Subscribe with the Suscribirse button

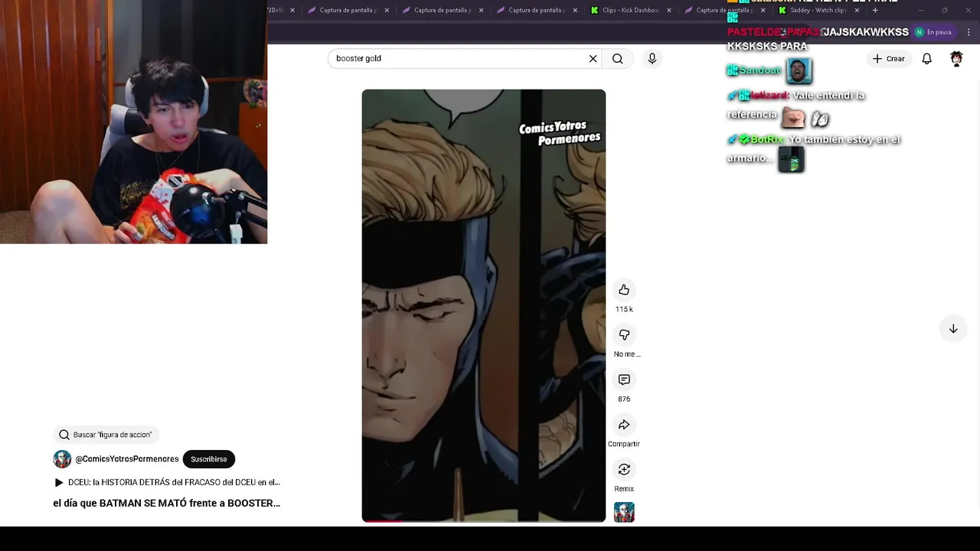click(x=209, y=459)
